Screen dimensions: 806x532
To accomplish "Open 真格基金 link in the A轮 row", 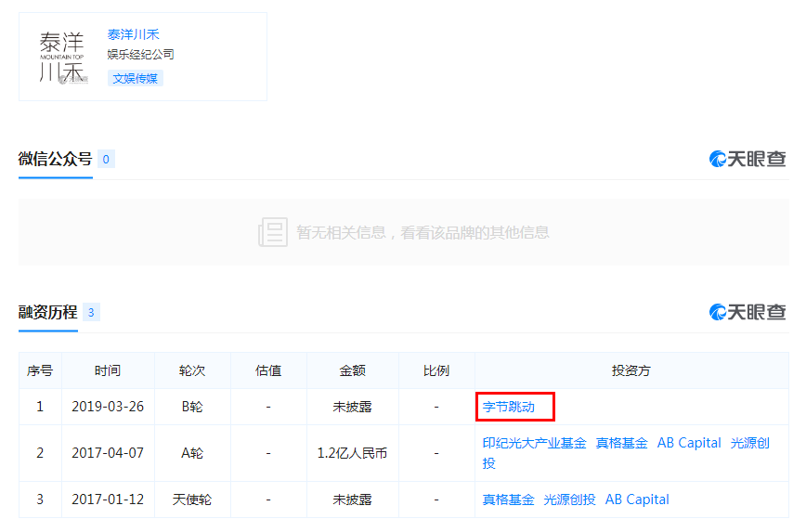I will coord(621,443).
